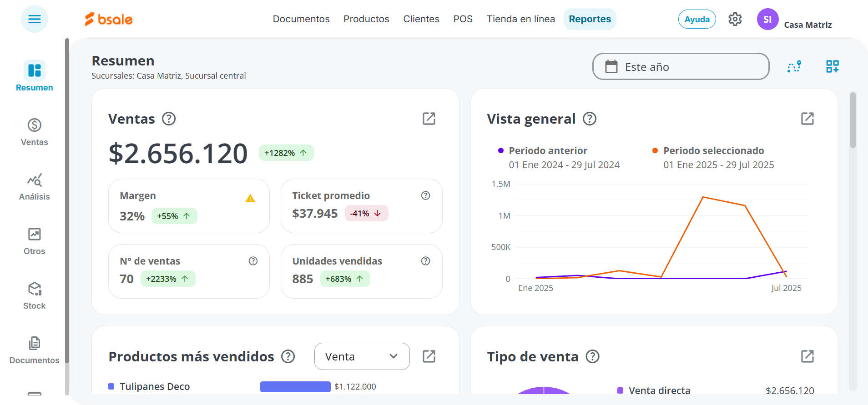The height and width of the screenshot is (405, 868).
Task: Click the Margen warning triangle icon
Action: click(250, 198)
